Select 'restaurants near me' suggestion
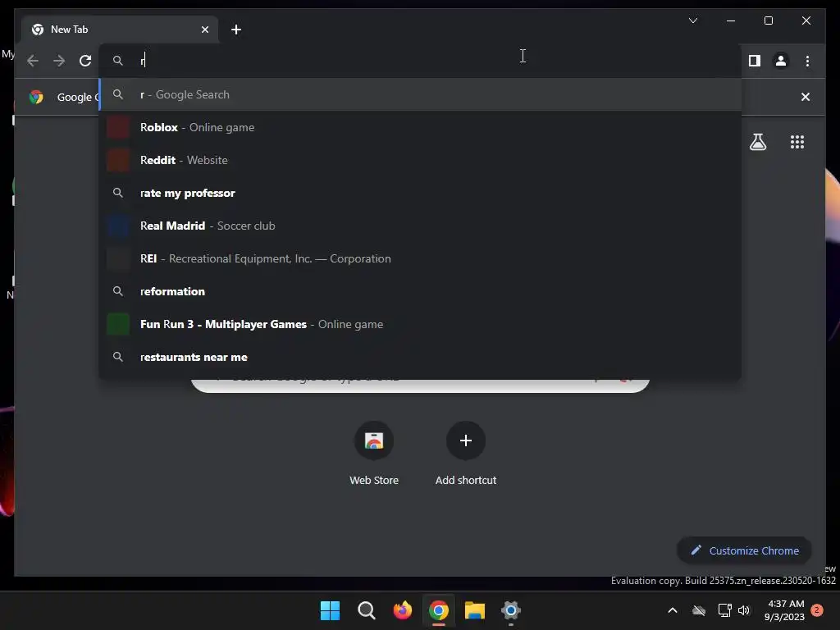The height and width of the screenshot is (630, 840). (x=421, y=357)
